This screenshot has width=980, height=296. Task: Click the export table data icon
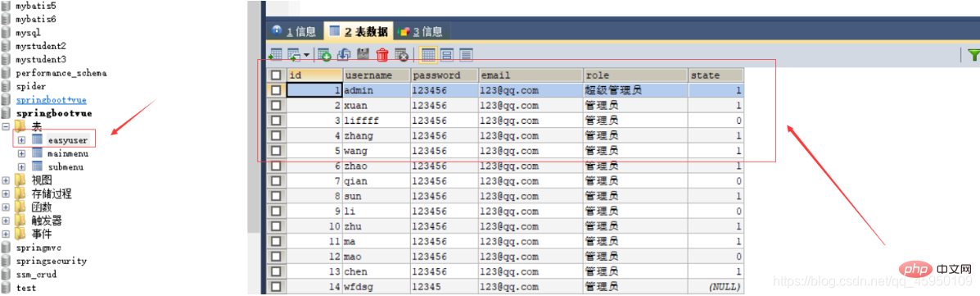coord(276,55)
